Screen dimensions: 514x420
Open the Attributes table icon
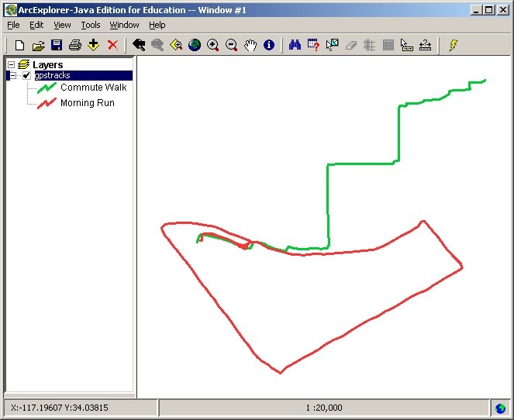[x=388, y=45]
